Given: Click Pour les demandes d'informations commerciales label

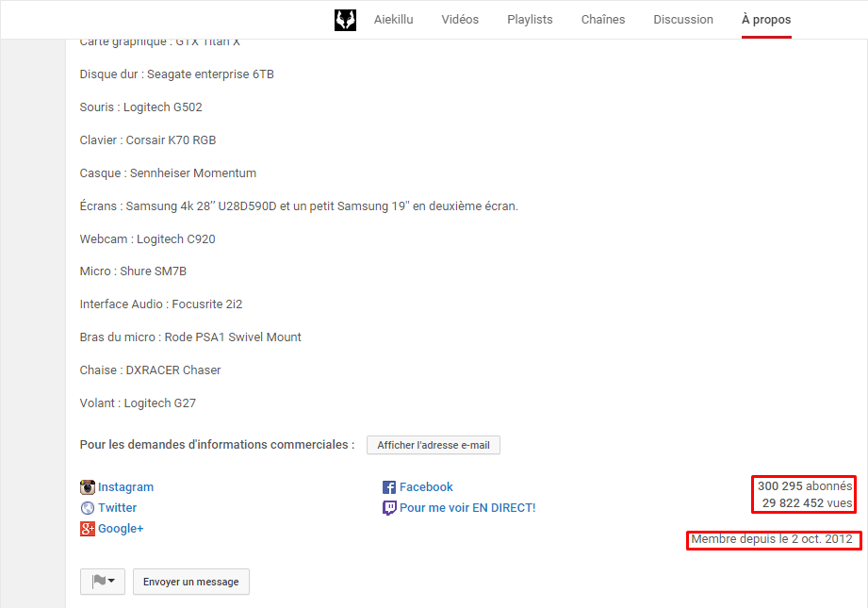Looking at the screenshot, I should (x=217, y=445).
